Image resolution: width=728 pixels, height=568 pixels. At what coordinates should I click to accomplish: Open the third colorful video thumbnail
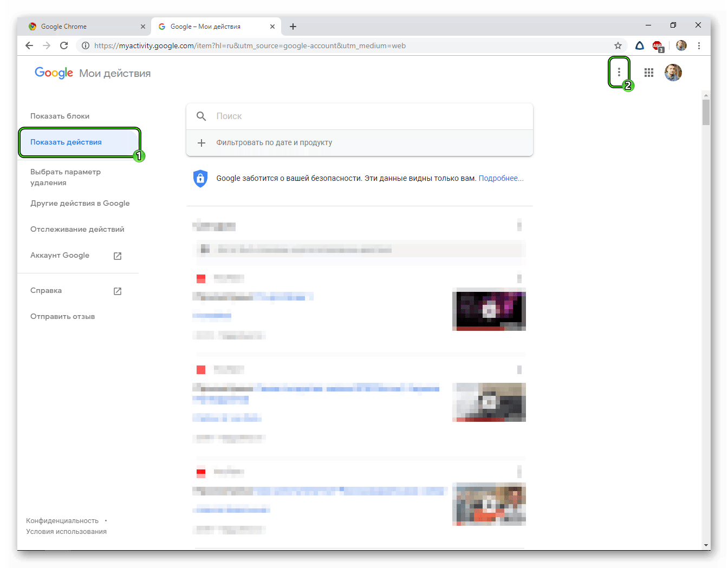coord(489,504)
